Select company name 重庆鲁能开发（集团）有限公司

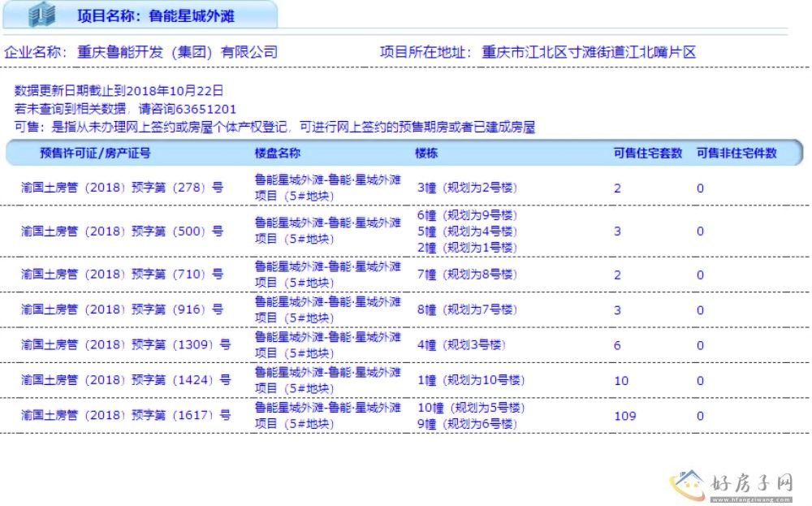point(177,52)
